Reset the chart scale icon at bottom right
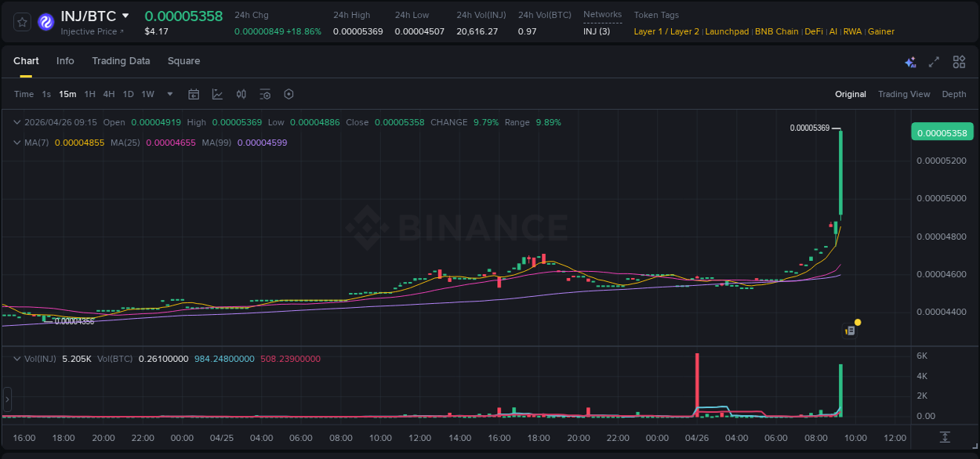The width and height of the screenshot is (980, 459). [x=945, y=437]
